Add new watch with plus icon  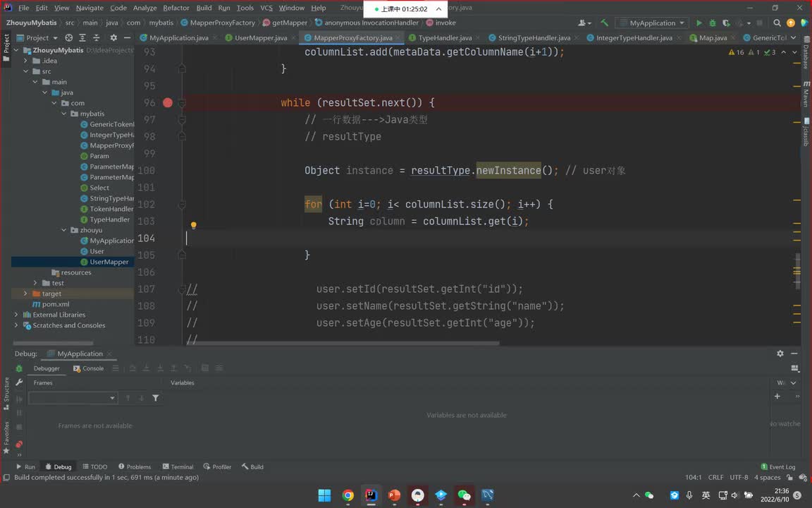pos(777,397)
